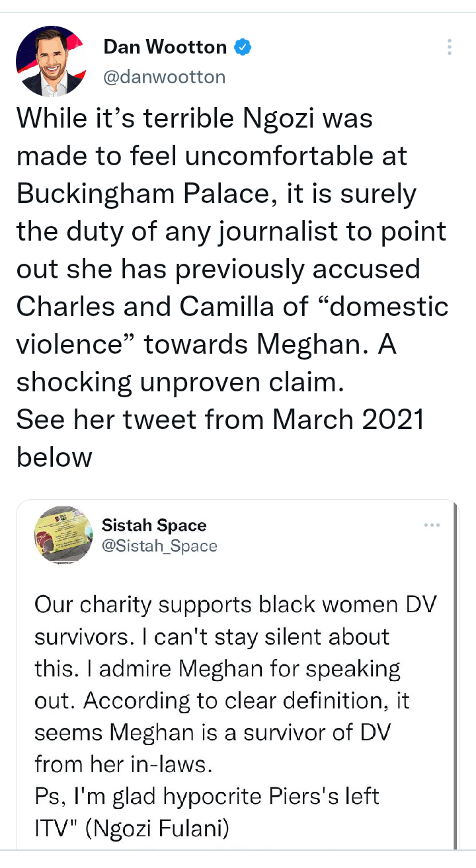Click Dan Wootton's profile avatar
476x868 pixels.
tap(50, 61)
